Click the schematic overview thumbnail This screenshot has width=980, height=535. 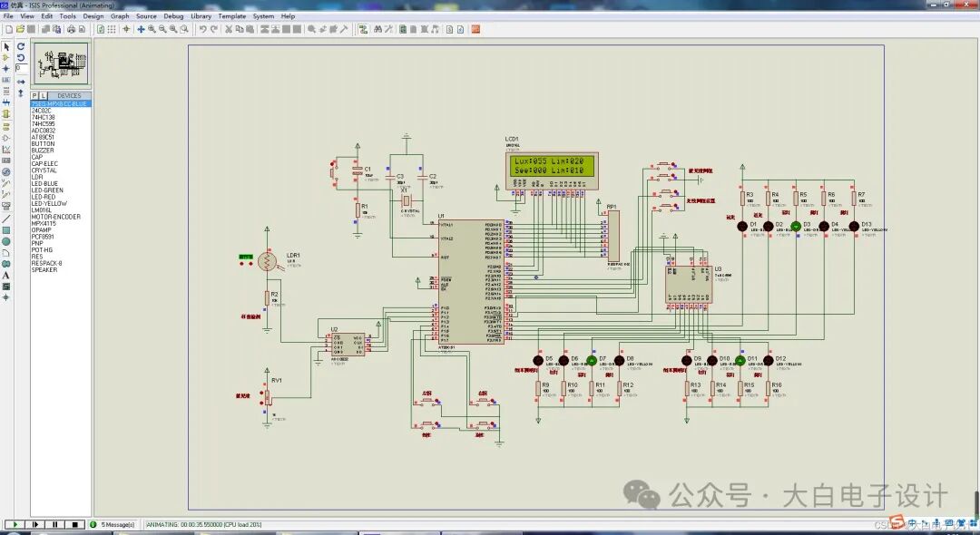pyautogui.click(x=60, y=63)
